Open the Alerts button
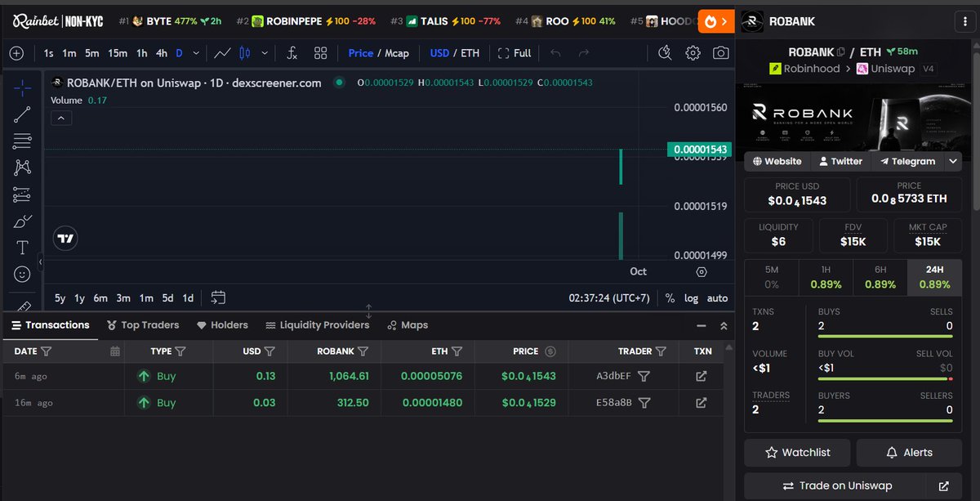 pos(908,453)
